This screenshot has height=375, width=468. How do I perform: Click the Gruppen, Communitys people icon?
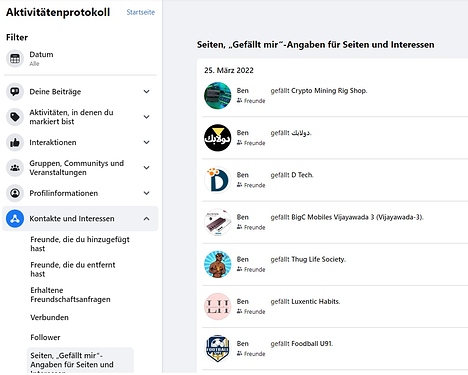(x=15, y=168)
